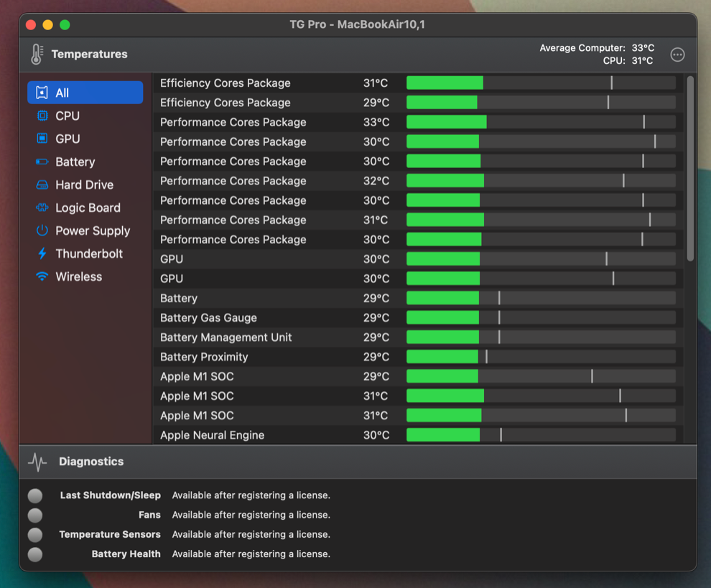
Task: Click the Hard Drive icon in sidebar
Action: (x=42, y=185)
